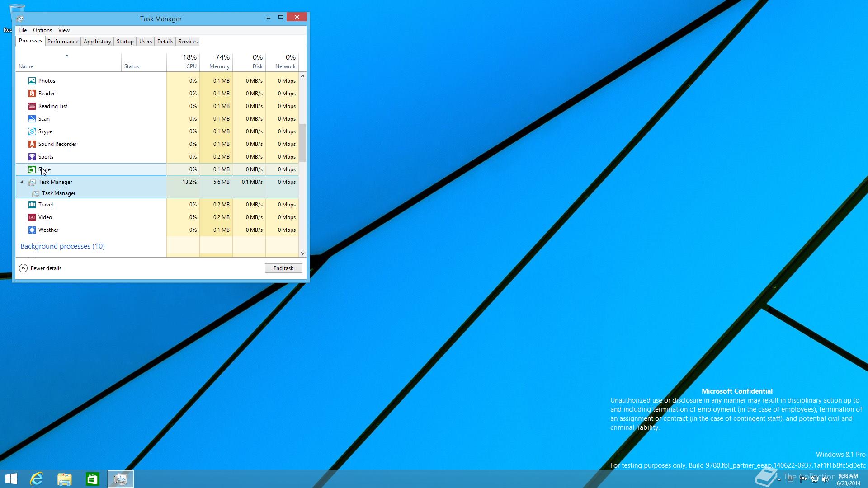Click Task Manager's 5.6 MB memory value
Image resolution: width=868 pixels, height=488 pixels.
221,182
